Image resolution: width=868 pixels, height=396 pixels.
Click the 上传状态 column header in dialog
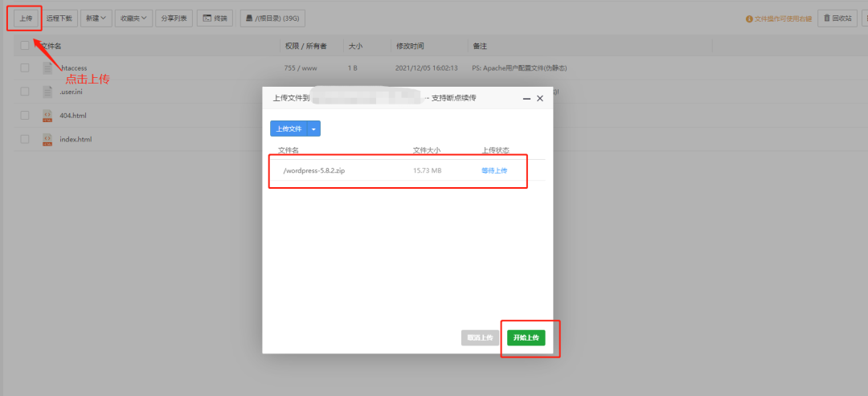click(x=495, y=150)
